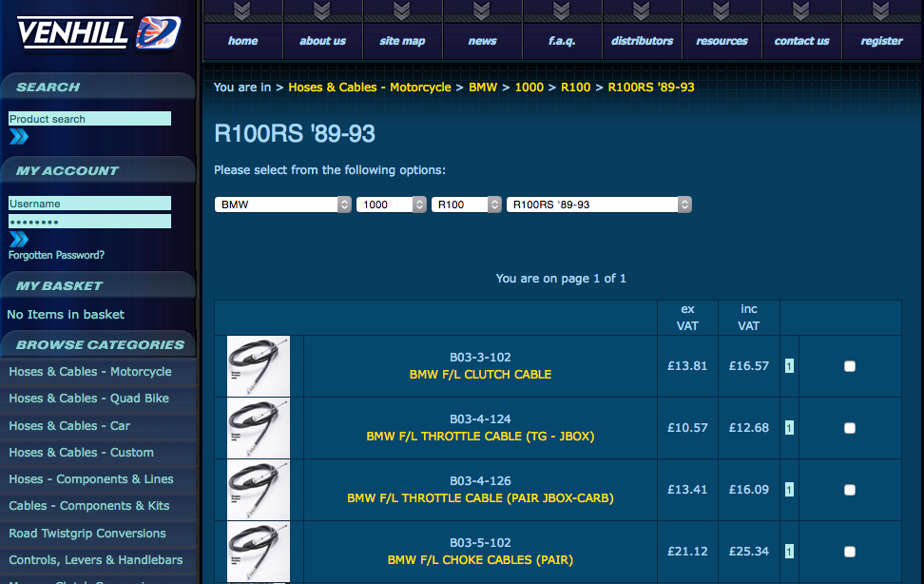Open the BMW F/L CLUTCH CABLE product link

pos(480,375)
